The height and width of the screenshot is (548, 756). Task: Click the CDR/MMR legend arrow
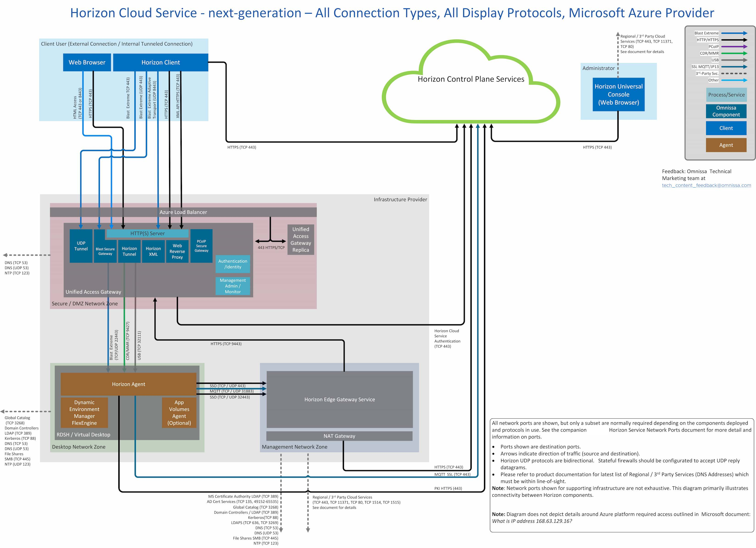(734, 53)
